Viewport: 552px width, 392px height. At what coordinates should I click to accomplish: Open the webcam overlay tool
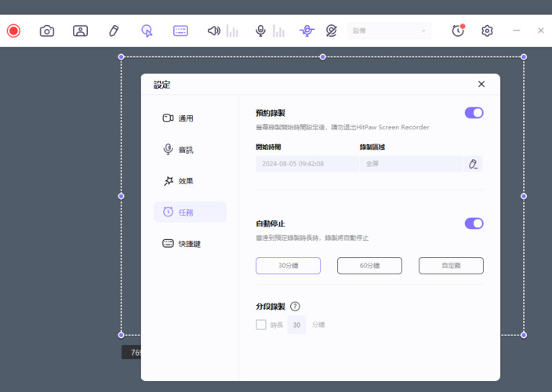point(80,31)
